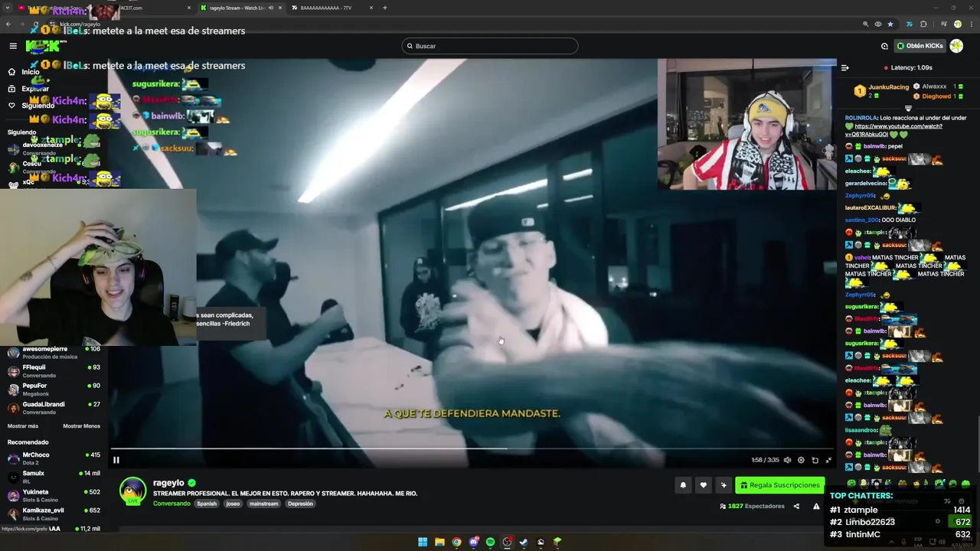Click the Buscar search field
The image size is (980, 551).
490,46
